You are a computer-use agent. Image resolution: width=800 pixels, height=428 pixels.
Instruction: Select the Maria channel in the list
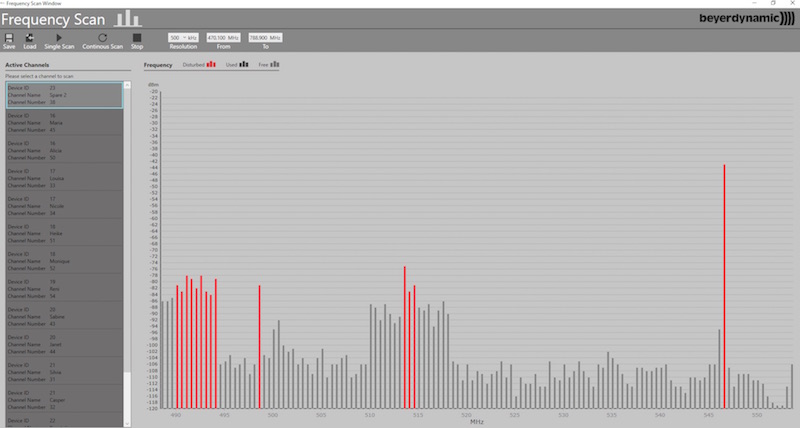pyautogui.click(x=63, y=122)
